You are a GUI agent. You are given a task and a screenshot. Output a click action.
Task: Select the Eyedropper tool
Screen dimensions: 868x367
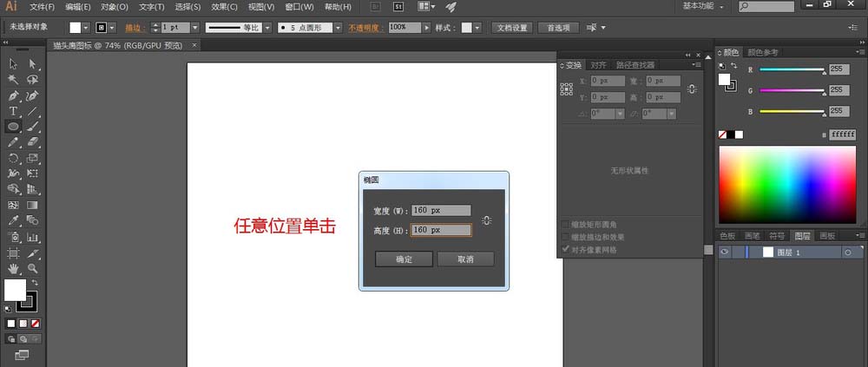pyautogui.click(x=13, y=221)
